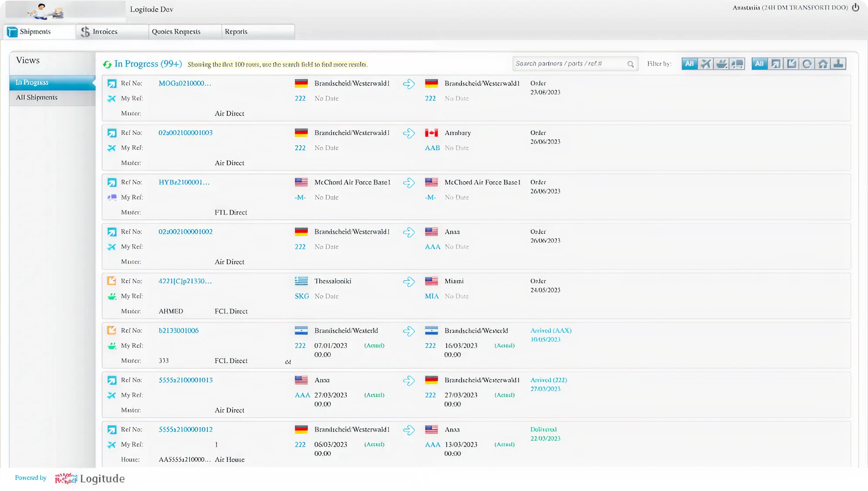Image resolution: width=868 pixels, height=491 pixels.
Task: Toggle the second All filter for directions
Action: (x=759, y=63)
